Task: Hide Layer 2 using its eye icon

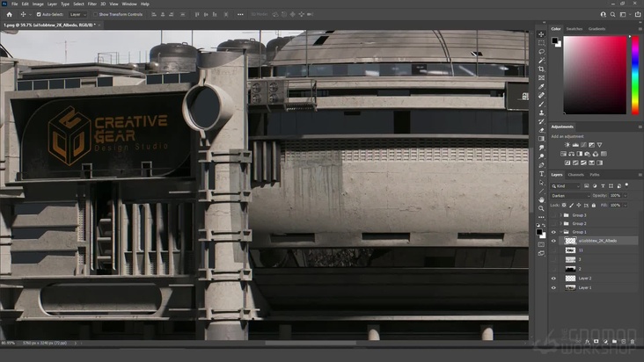Action: tap(553, 279)
